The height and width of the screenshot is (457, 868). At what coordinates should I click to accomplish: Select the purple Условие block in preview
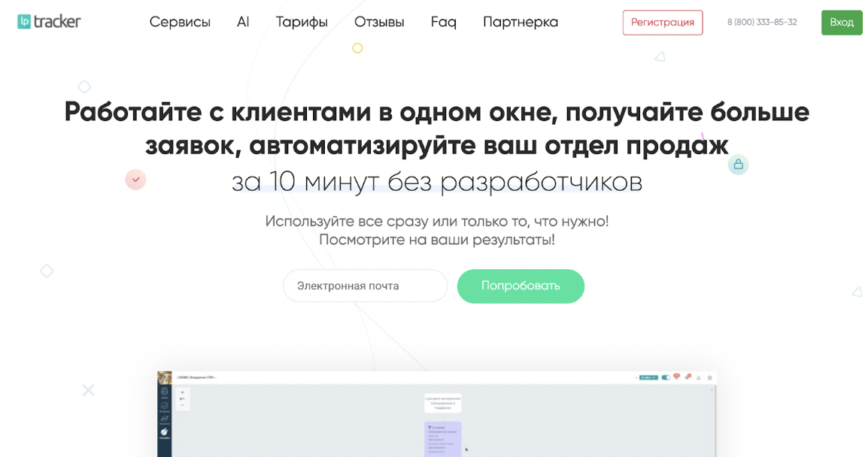pyautogui.click(x=443, y=439)
